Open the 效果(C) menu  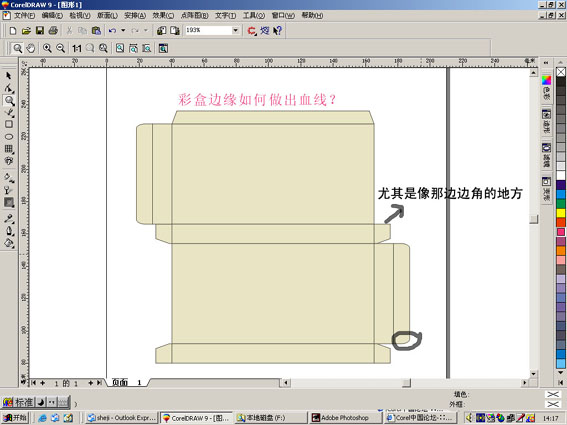(x=163, y=16)
